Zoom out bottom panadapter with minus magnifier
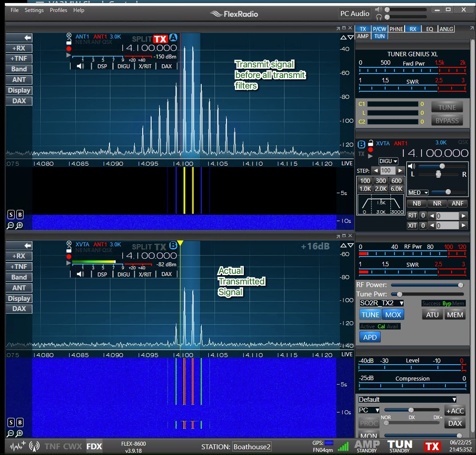Image resolution: width=476 pixels, height=455 pixels. (x=10, y=433)
